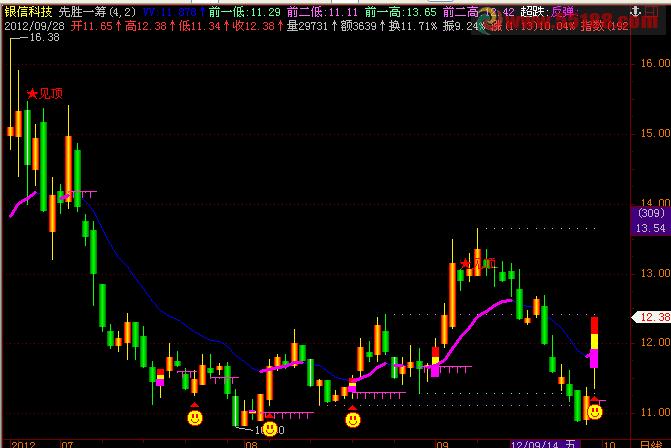
Task: Click the 11.00 price axis label
Action: [x=655, y=412]
